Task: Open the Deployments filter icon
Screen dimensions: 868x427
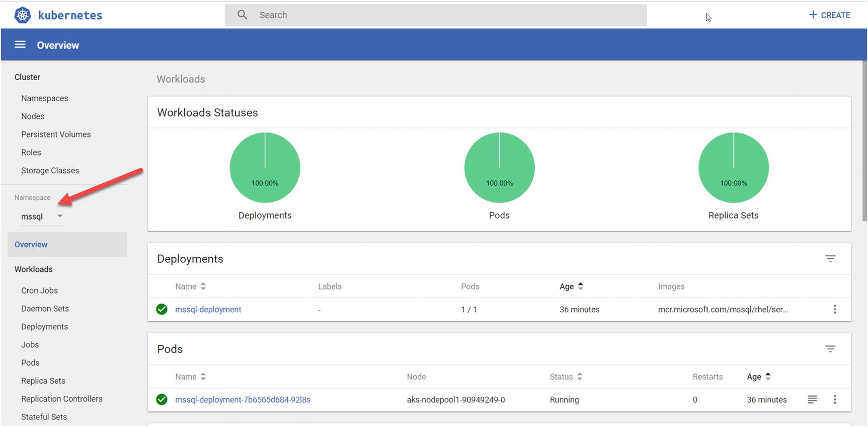Action: [x=830, y=259]
